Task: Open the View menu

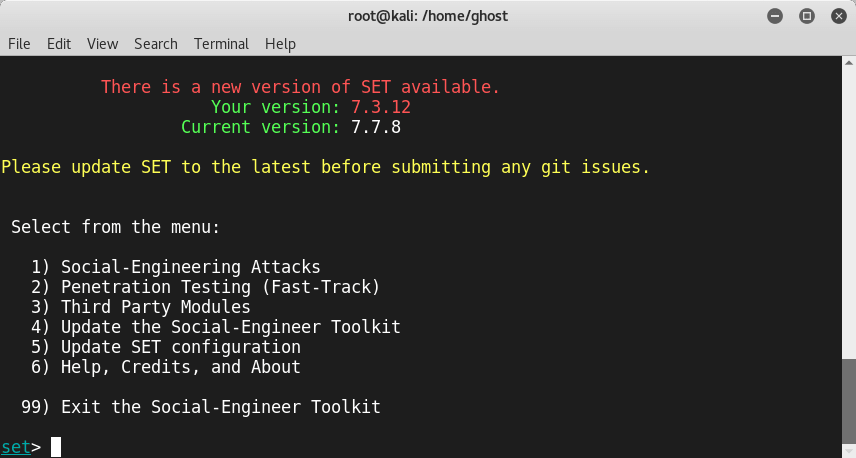Action: point(102,44)
